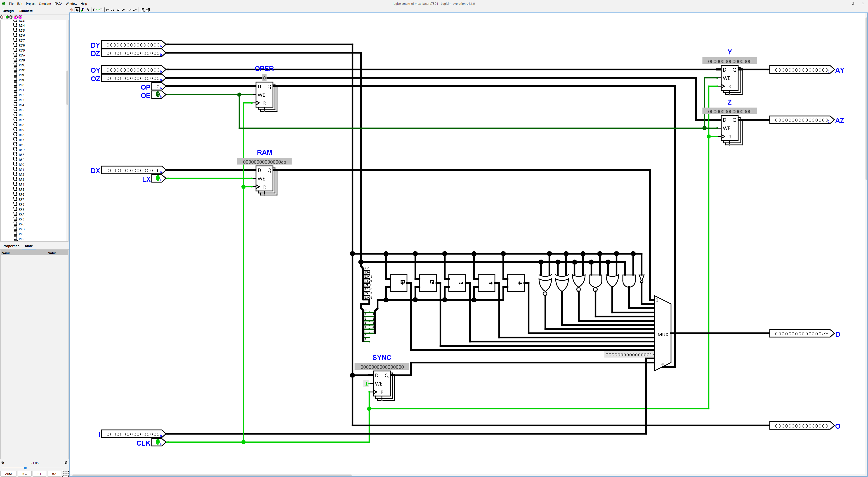The image size is (868, 477).
Task: Select the Wiring tool
Action: (x=83, y=10)
